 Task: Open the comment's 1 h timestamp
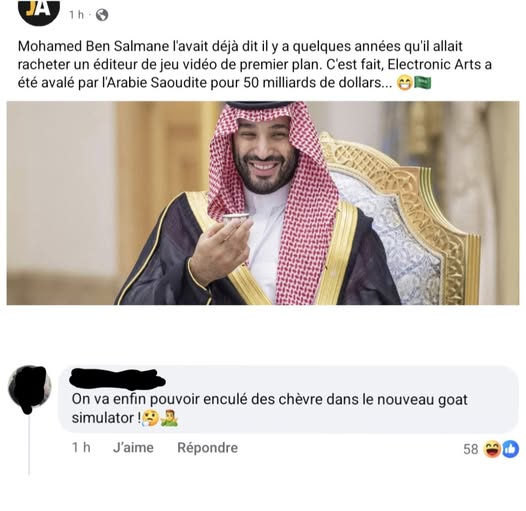click(x=81, y=448)
